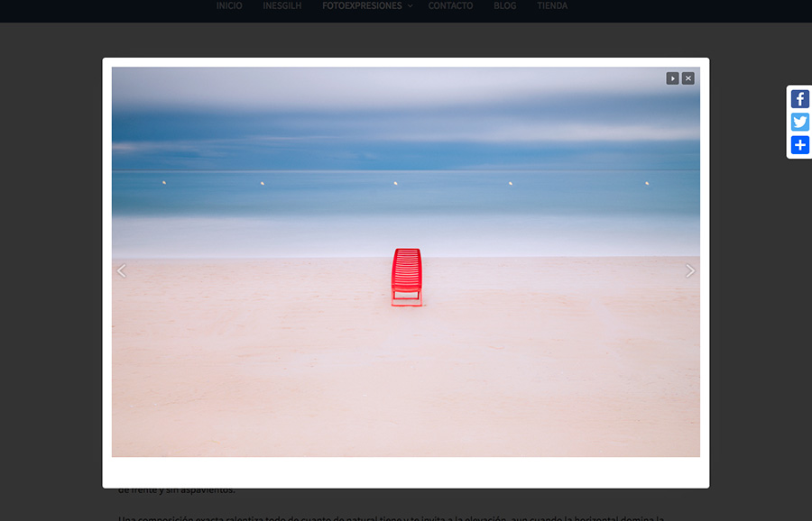Click the center white buoy on the sea
This screenshot has height=521, width=812.
(x=396, y=183)
